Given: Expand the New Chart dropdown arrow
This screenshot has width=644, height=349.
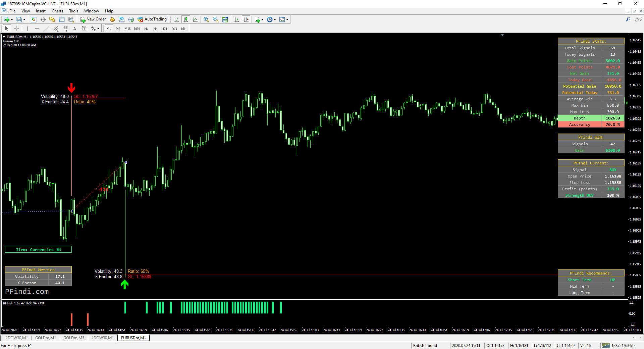Looking at the screenshot, I should click(x=12, y=19).
